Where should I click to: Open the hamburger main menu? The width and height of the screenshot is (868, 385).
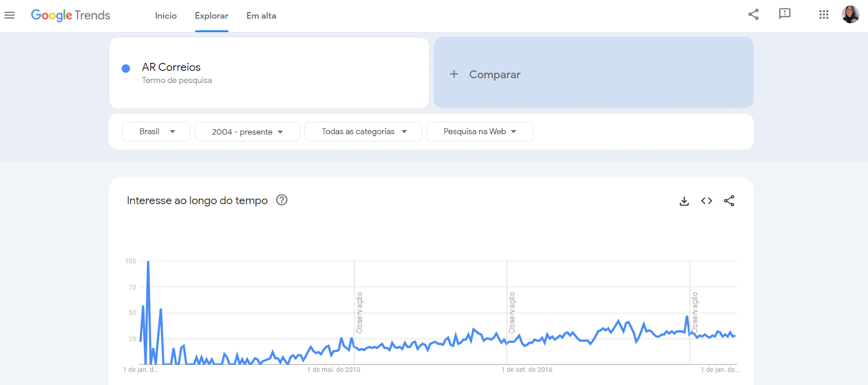point(10,15)
